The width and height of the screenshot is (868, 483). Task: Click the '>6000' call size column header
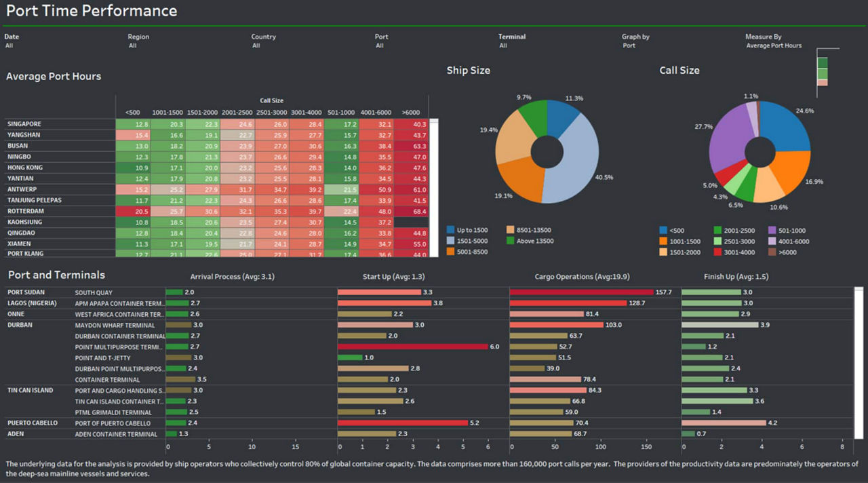coord(411,112)
